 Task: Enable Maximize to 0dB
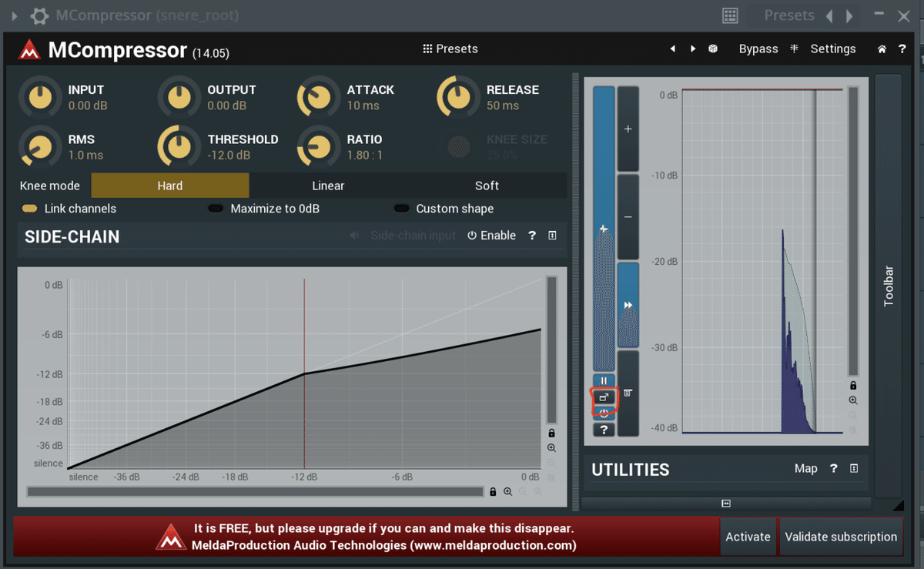pos(216,209)
